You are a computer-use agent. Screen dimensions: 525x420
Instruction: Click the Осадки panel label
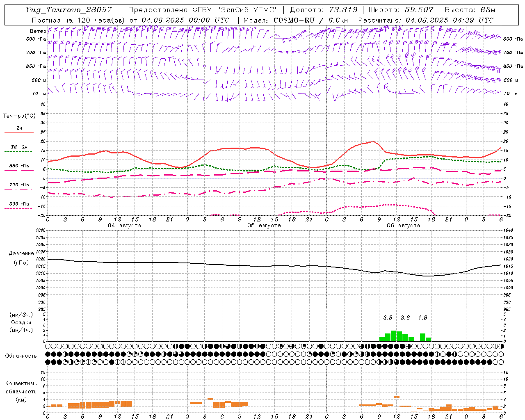click(21, 322)
